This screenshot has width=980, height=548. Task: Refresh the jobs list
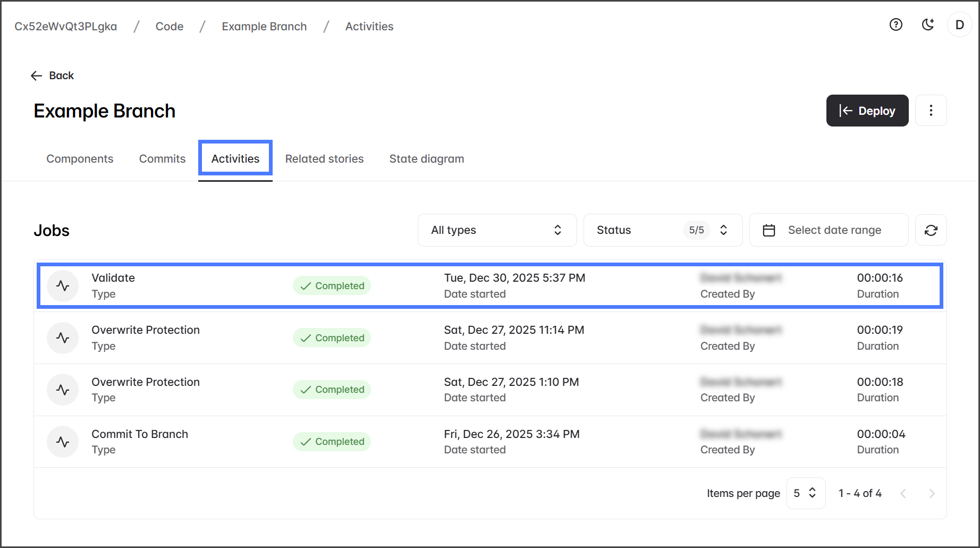point(931,230)
